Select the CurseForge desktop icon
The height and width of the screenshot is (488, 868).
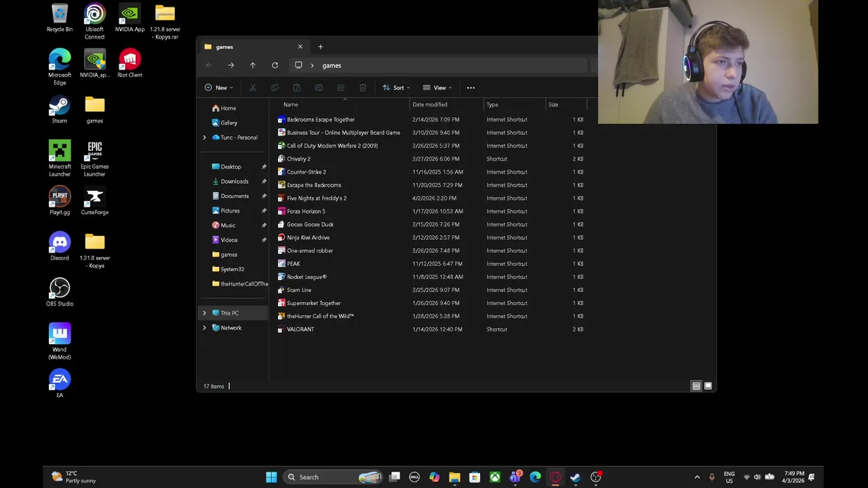point(94,201)
